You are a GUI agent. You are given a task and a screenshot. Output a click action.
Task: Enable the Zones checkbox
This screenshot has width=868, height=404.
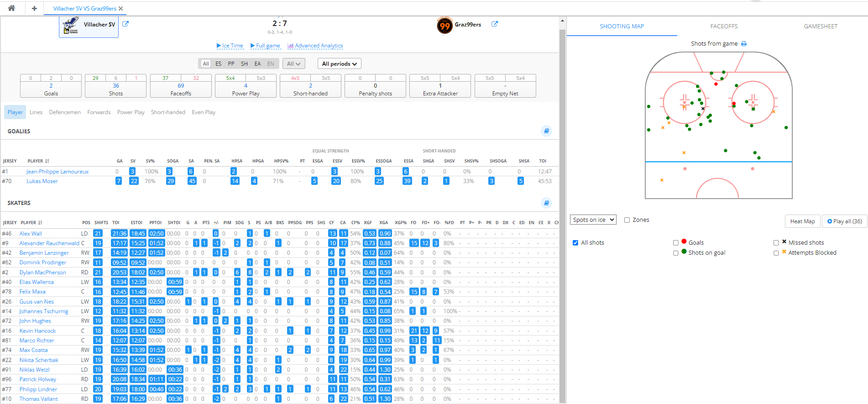tap(627, 220)
